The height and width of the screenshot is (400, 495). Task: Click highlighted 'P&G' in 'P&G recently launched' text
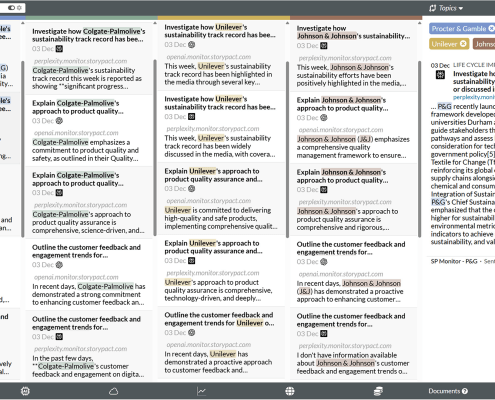click(444, 106)
